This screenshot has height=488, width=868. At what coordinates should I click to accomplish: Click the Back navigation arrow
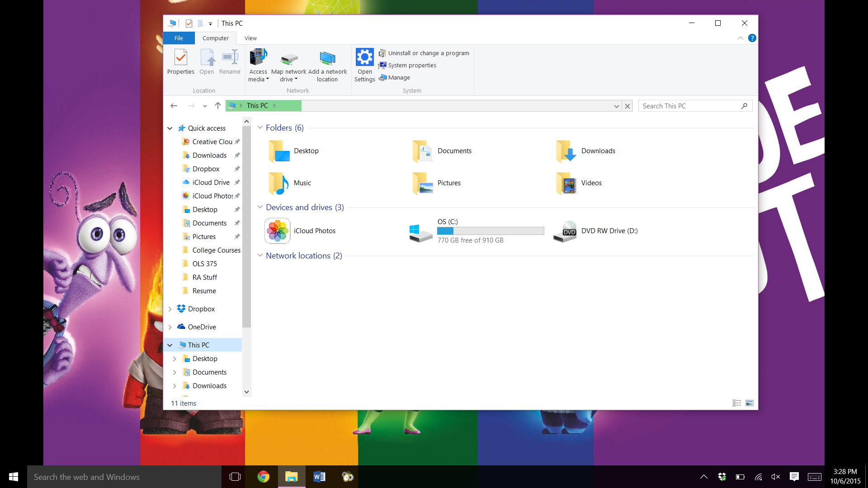174,106
